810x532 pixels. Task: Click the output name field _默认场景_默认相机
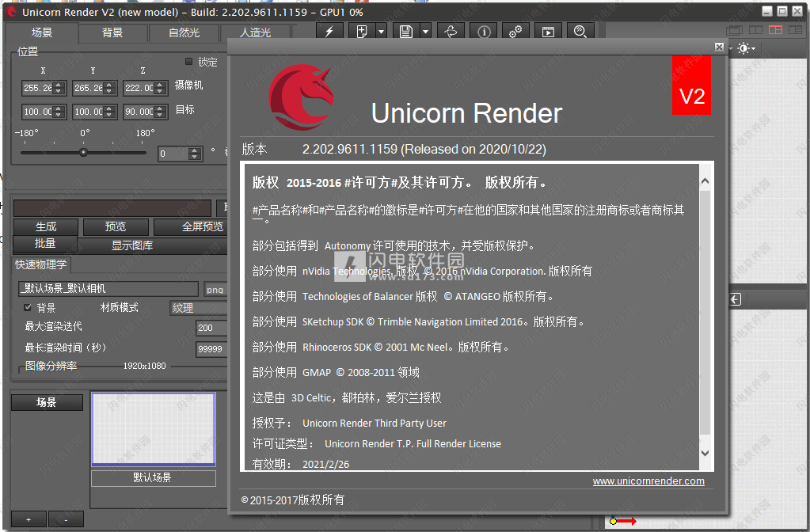point(108,288)
